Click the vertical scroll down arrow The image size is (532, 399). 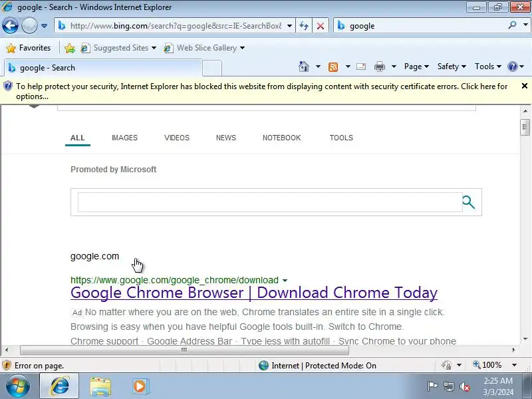pos(525,339)
